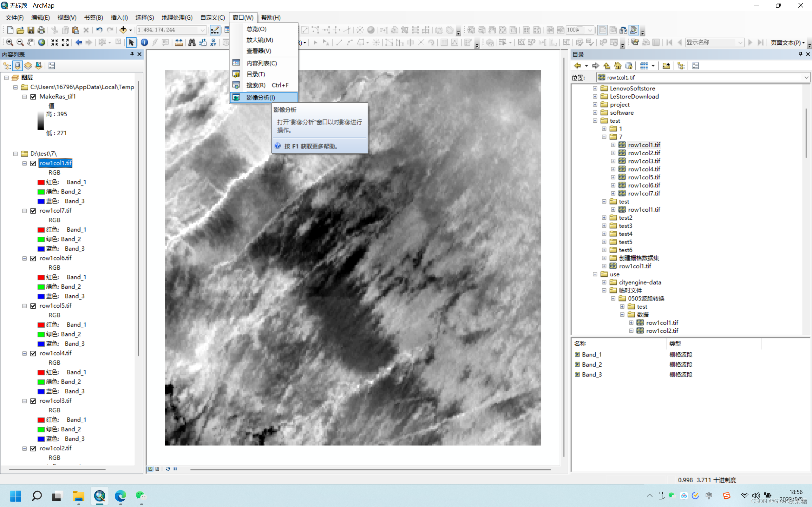812x507 pixels.
Task: Click Connect To Folder in Catalog
Action: [x=666, y=66]
